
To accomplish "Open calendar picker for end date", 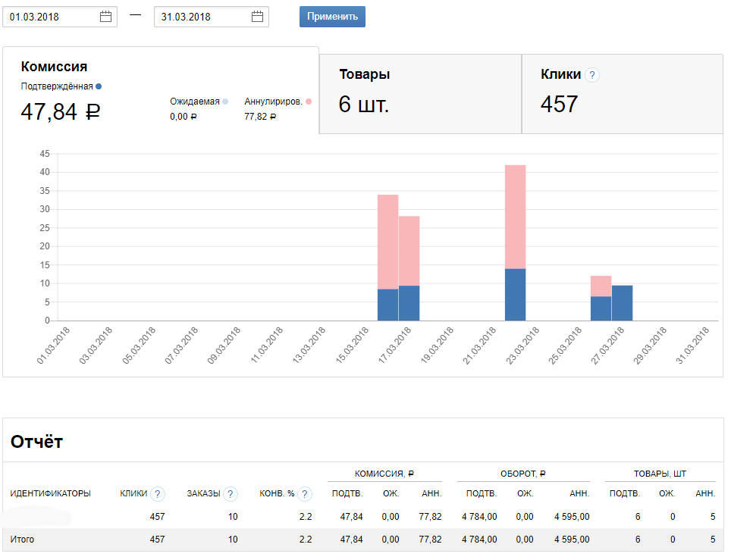I will 257,17.
